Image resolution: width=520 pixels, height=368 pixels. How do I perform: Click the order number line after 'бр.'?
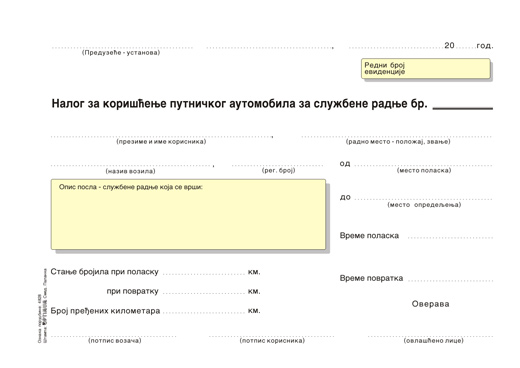(463, 107)
